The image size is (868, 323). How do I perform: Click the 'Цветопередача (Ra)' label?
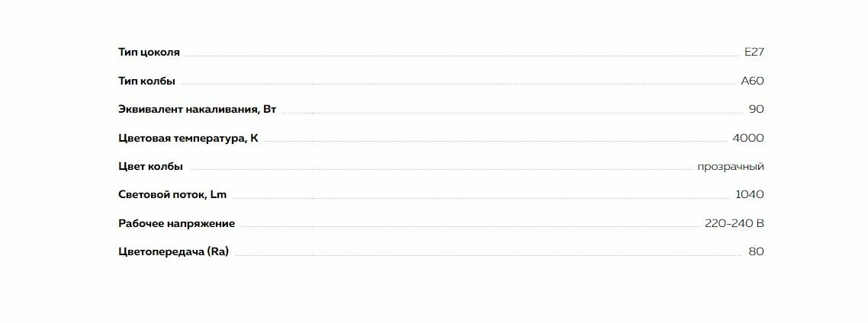pos(173,251)
